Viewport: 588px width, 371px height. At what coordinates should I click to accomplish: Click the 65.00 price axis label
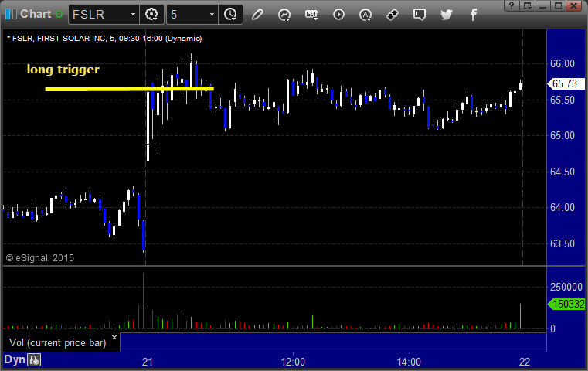click(x=563, y=135)
